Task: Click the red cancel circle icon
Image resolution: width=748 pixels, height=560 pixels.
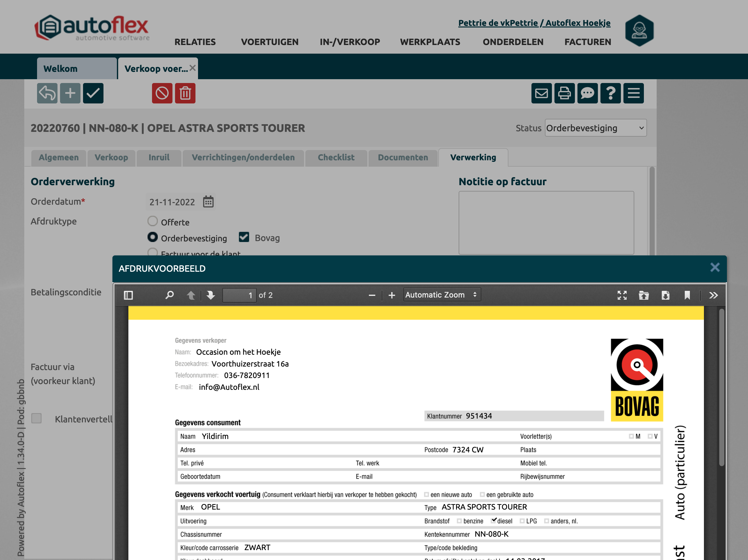Action: pos(162,93)
